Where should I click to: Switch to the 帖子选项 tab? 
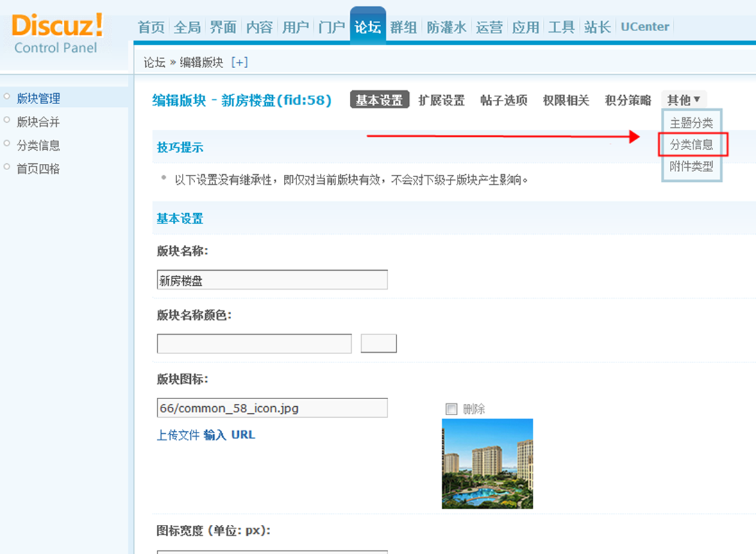coord(504,100)
